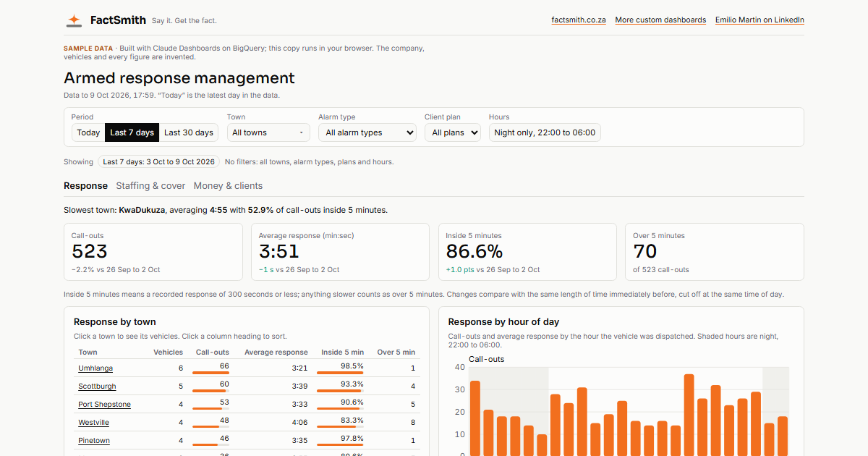Click the Average response 3:51 card

(341, 252)
